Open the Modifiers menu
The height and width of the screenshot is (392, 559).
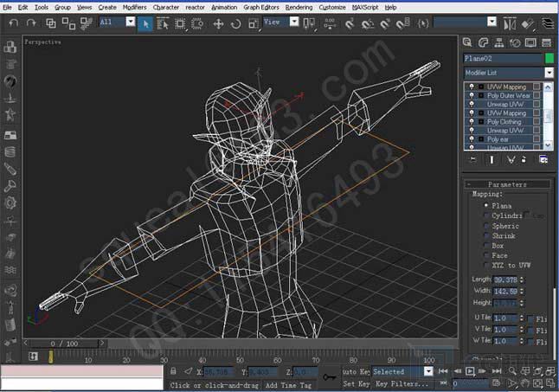(x=134, y=7)
